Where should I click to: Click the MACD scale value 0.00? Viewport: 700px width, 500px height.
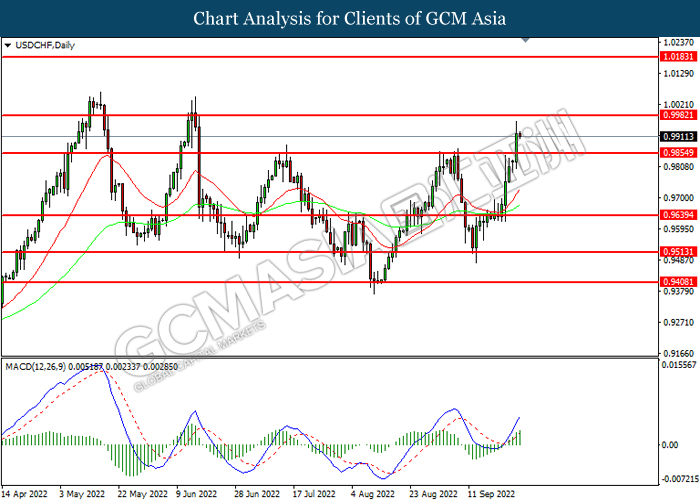pyautogui.click(x=670, y=445)
